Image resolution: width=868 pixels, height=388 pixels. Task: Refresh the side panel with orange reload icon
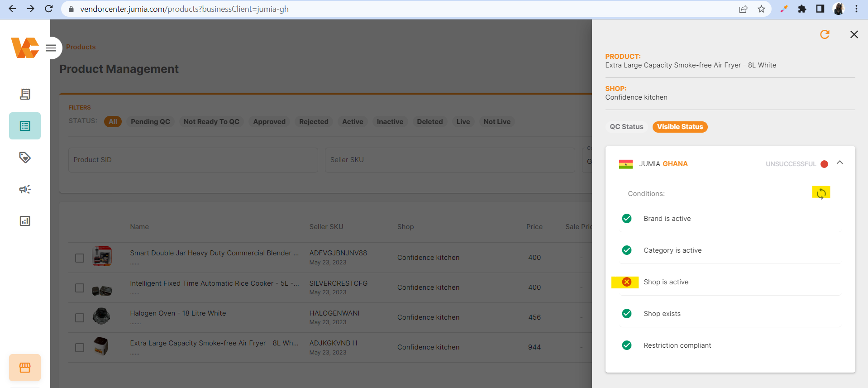tap(825, 34)
